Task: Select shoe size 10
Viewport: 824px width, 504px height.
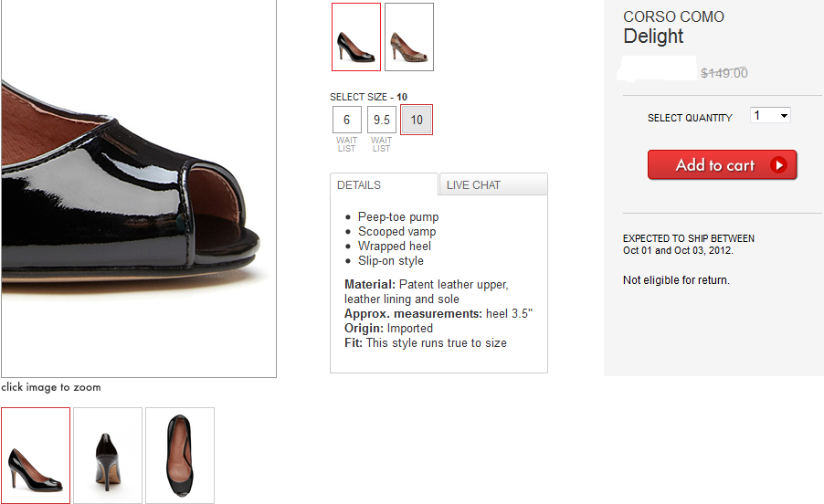Action: point(417,120)
